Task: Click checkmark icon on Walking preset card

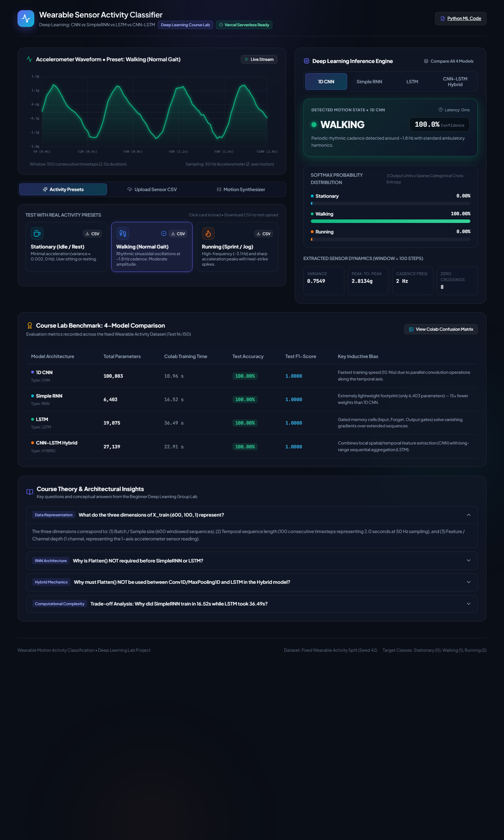Action: (164, 233)
